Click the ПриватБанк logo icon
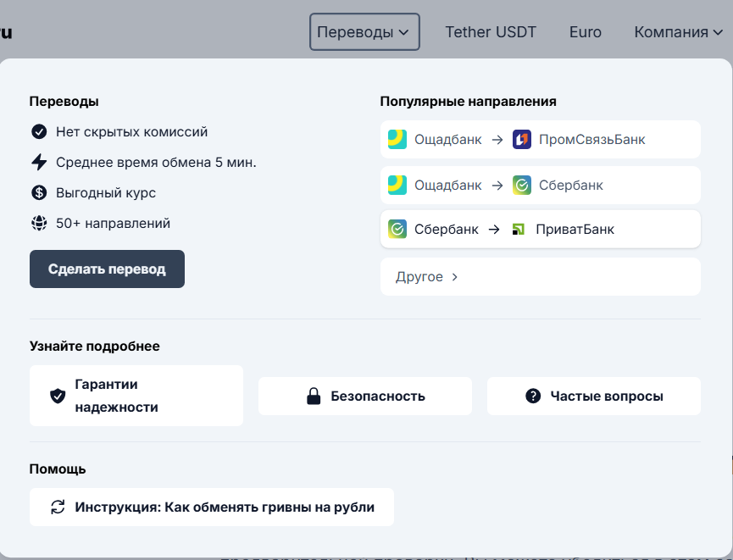This screenshot has height=560, width=733. (x=519, y=230)
